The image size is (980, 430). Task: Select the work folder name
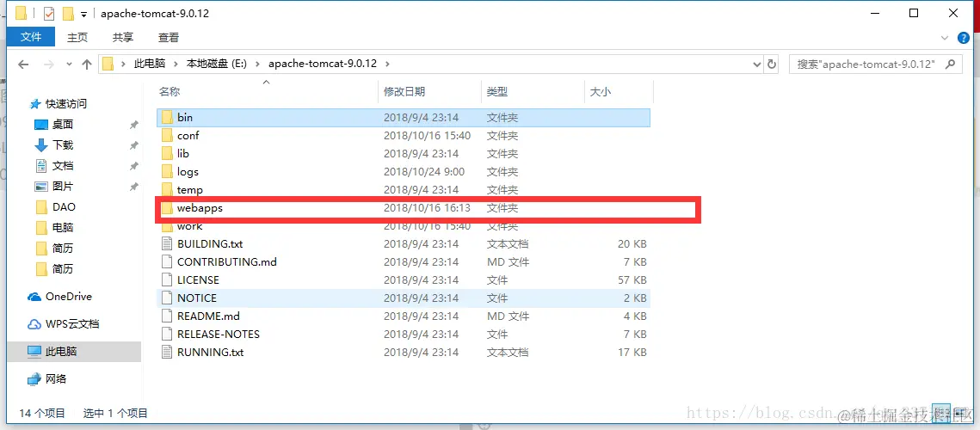pos(189,226)
